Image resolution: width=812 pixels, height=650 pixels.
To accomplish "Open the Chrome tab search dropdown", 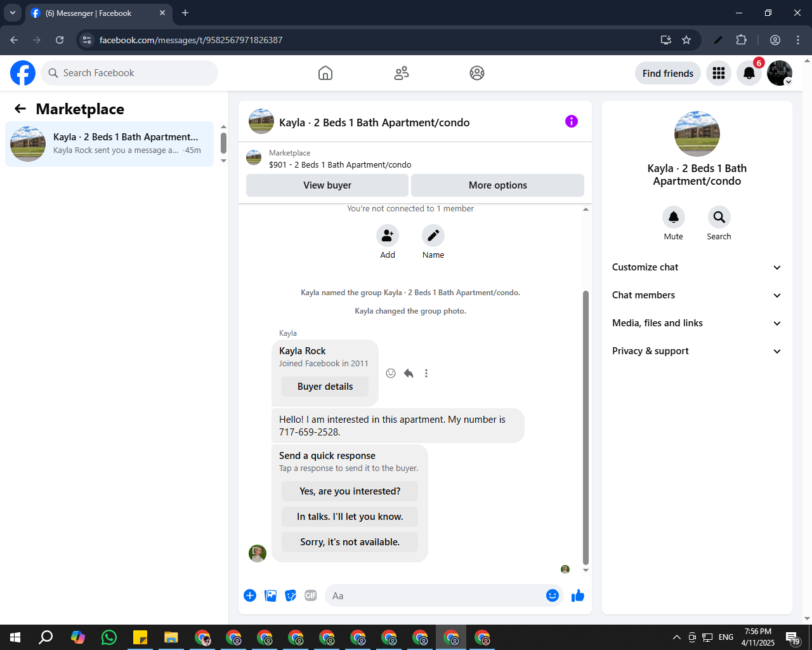I will point(12,13).
